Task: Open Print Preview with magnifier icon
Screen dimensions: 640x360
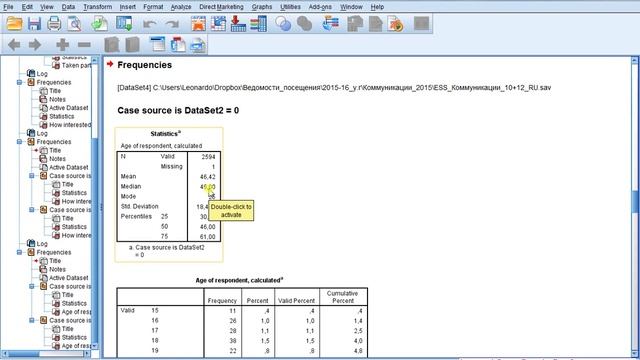Action: (x=74, y=24)
